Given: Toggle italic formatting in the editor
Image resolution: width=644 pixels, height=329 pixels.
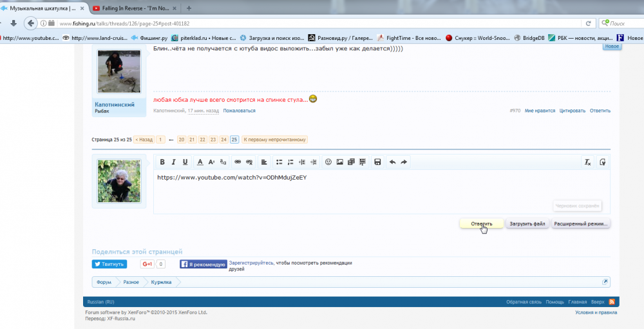Looking at the screenshot, I should click(x=174, y=162).
